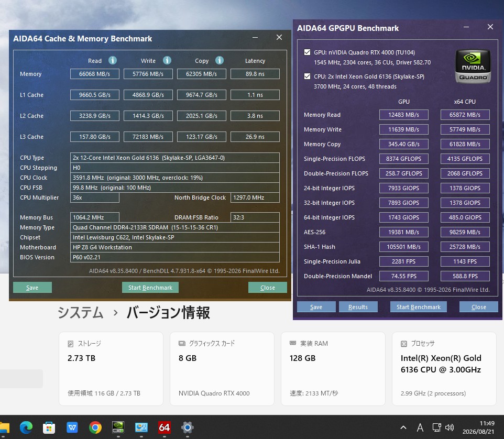Uncheck the CPU Xeon Gold 6136 checkbox
The height and width of the screenshot is (439, 504).
pos(308,76)
